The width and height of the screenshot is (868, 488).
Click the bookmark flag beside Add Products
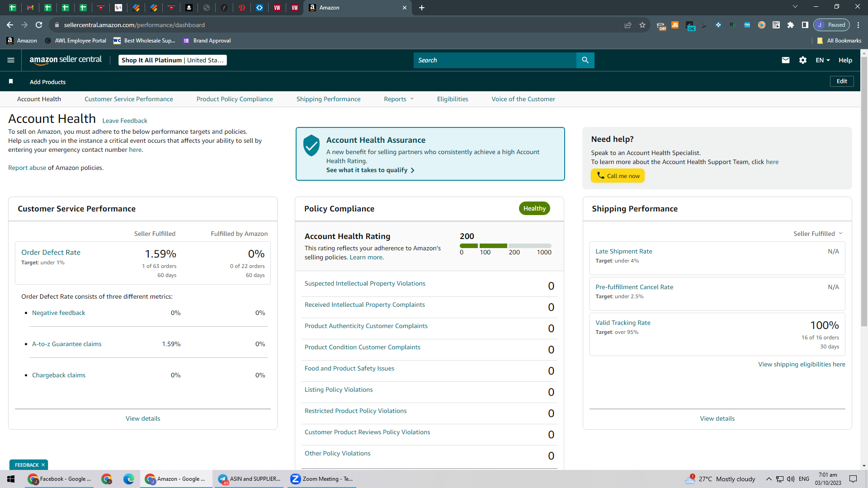point(11,81)
